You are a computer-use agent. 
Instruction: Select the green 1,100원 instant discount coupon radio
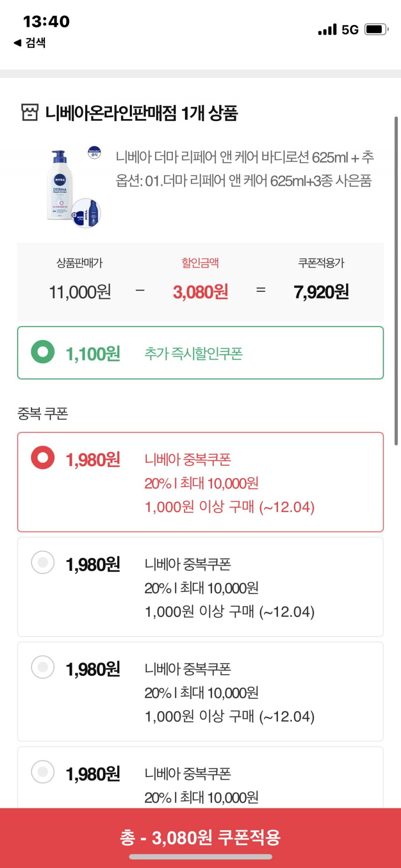[x=43, y=352]
